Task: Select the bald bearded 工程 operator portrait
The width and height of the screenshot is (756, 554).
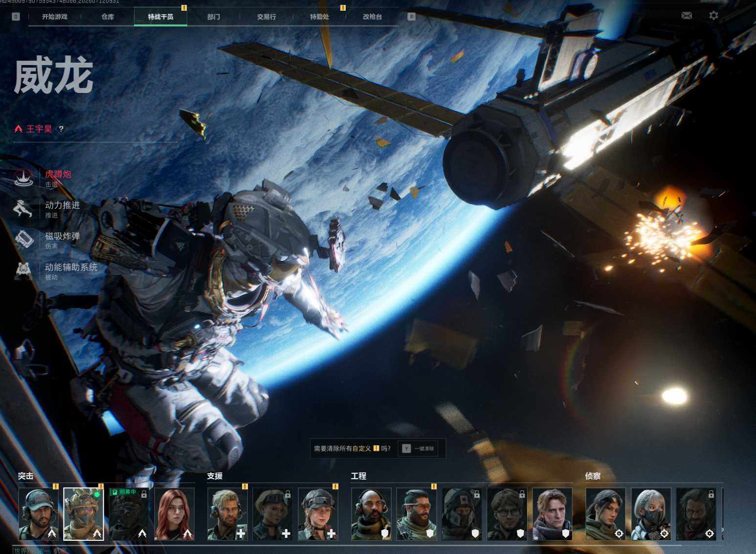Action: pos(371,514)
